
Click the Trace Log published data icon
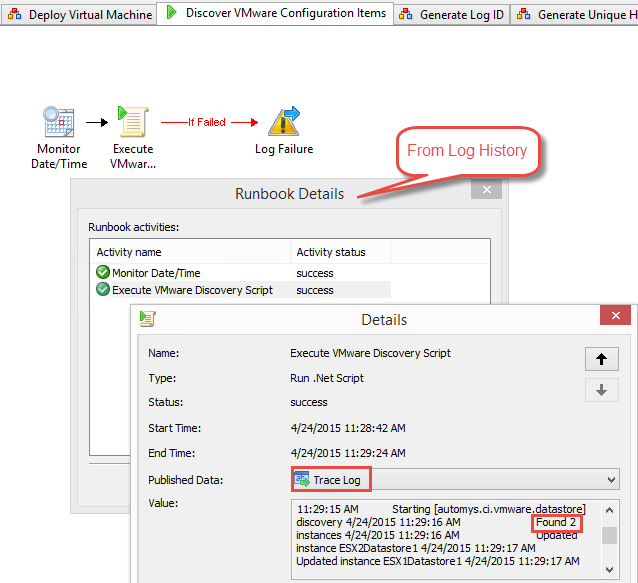click(x=302, y=479)
